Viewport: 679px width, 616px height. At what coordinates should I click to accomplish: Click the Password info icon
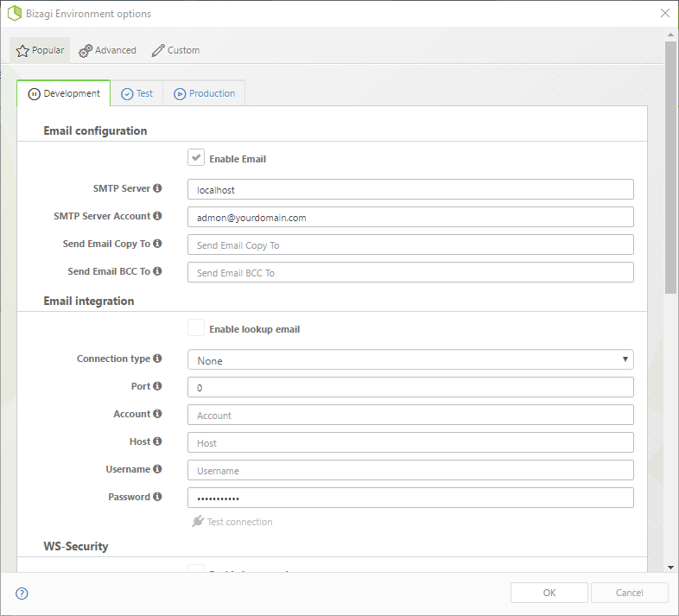click(x=157, y=497)
